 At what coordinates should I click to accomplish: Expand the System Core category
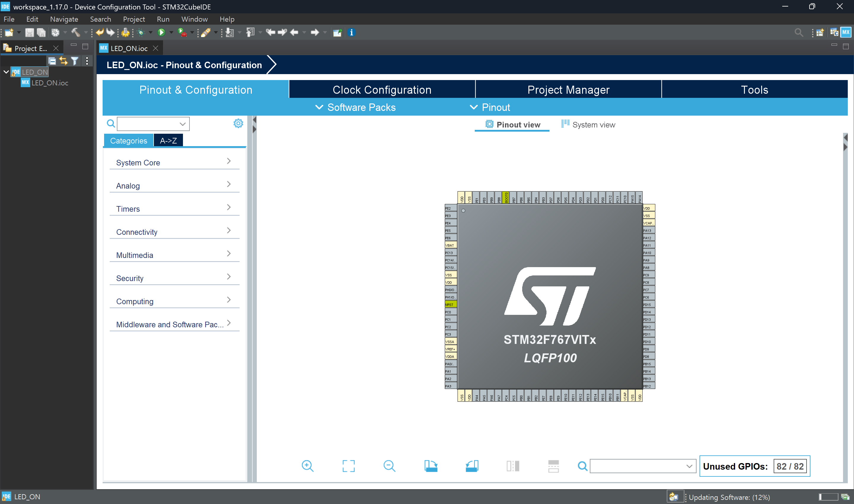(x=174, y=162)
